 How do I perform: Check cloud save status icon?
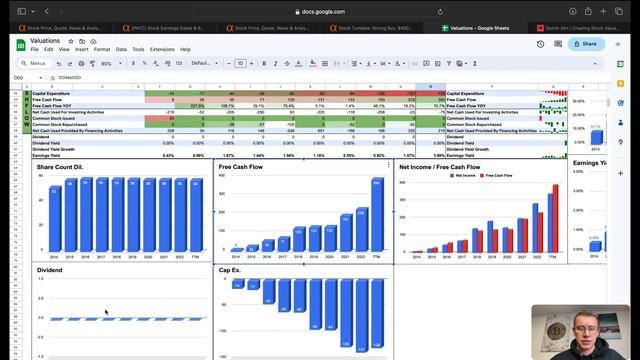(x=93, y=41)
